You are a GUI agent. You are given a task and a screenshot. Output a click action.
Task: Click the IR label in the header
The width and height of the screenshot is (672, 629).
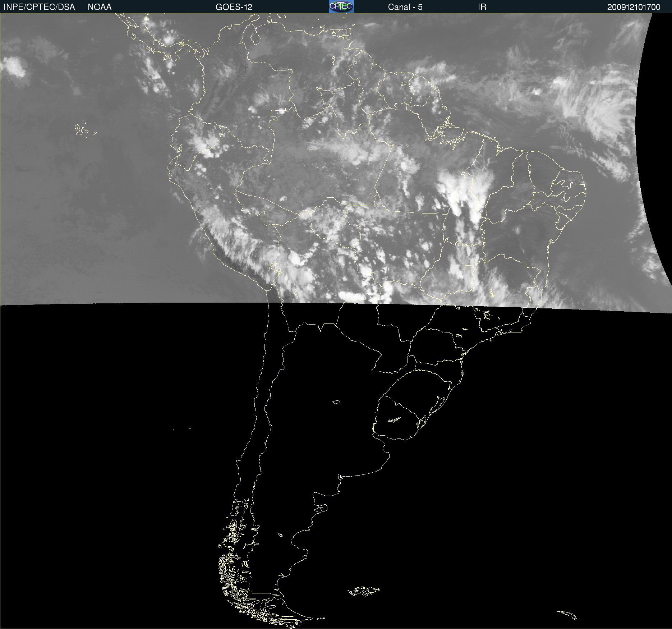click(x=482, y=7)
